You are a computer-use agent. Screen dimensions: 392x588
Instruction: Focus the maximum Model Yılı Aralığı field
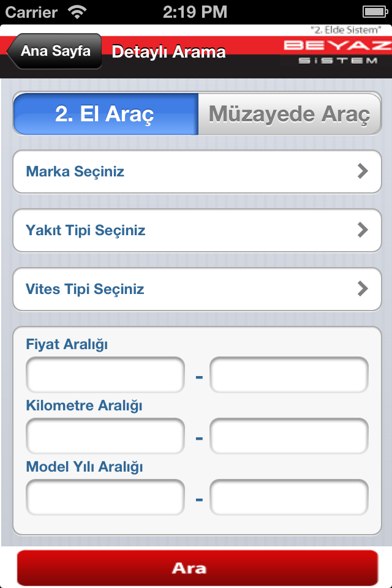tap(289, 497)
